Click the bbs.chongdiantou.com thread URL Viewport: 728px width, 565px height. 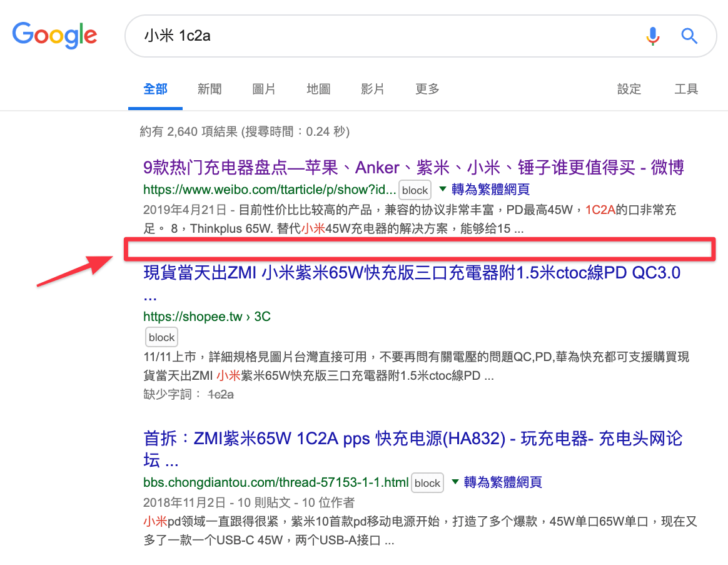pyautogui.click(x=276, y=482)
